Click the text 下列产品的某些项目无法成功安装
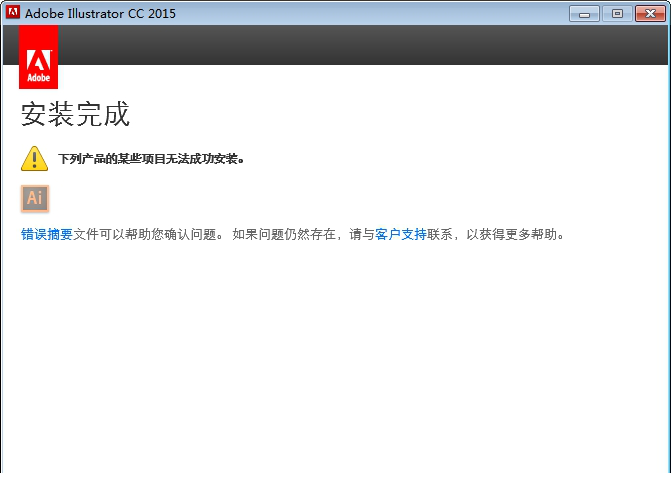 (151, 159)
